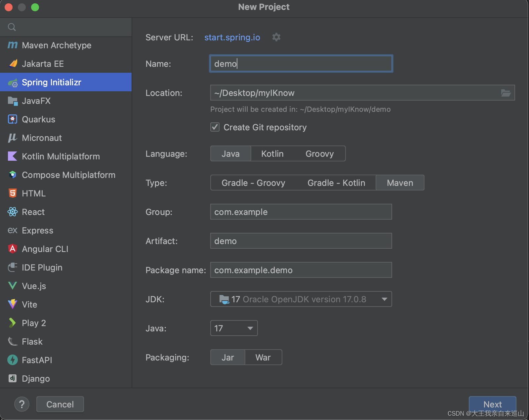The width and height of the screenshot is (529, 420).
Task: Select Kotlin Multiplatform generator label
Action: [x=61, y=156]
